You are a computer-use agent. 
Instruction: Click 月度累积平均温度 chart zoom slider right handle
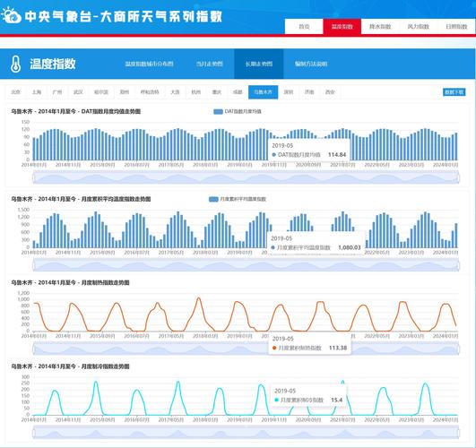[x=458, y=265]
